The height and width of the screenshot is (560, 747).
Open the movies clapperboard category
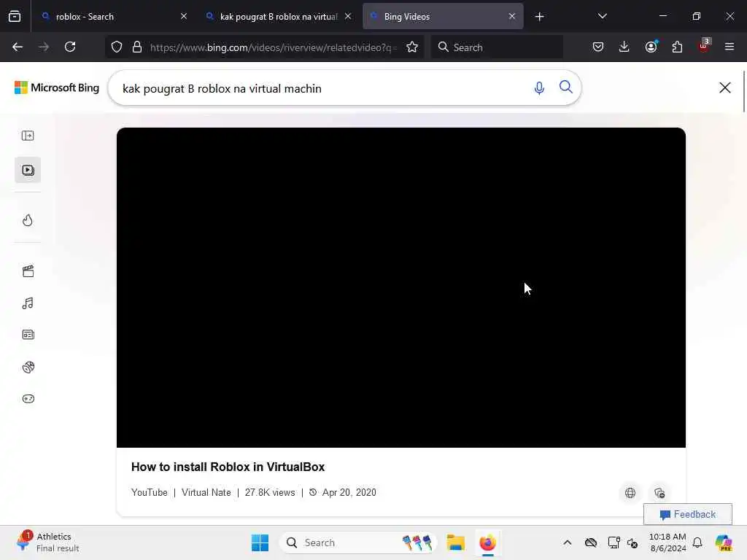(28, 271)
